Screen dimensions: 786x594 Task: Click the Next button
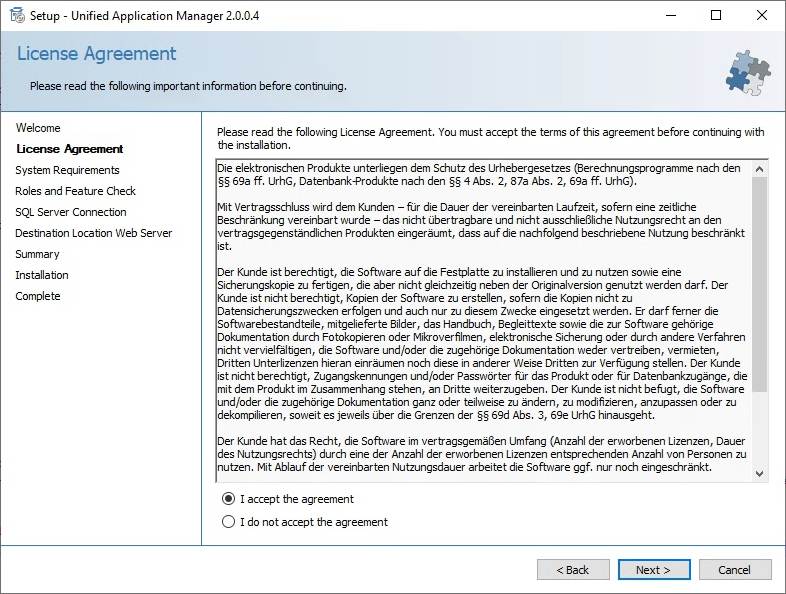(x=654, y=570)
